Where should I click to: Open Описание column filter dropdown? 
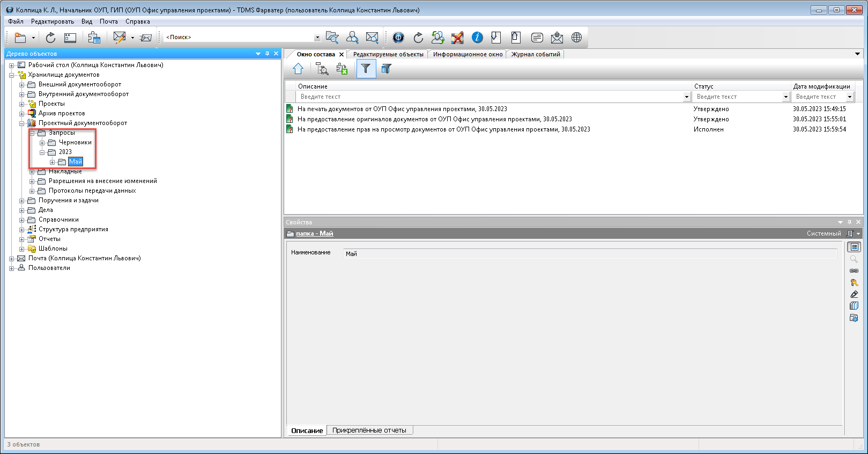pos(687,97)
